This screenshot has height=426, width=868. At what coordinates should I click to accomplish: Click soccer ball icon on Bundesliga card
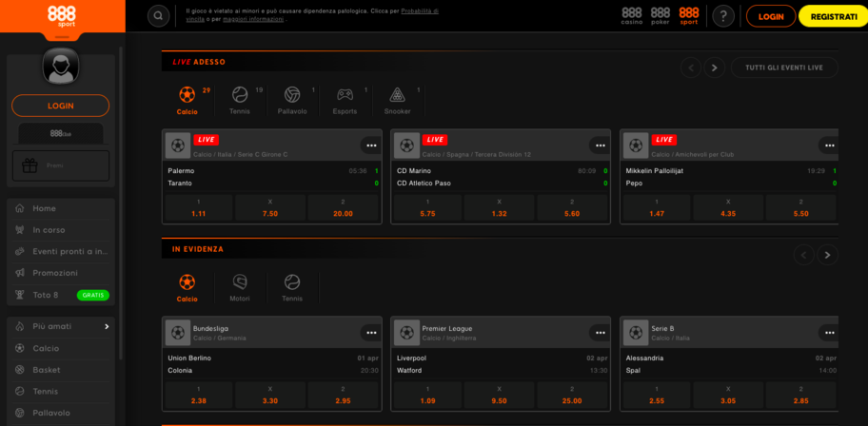178,333
